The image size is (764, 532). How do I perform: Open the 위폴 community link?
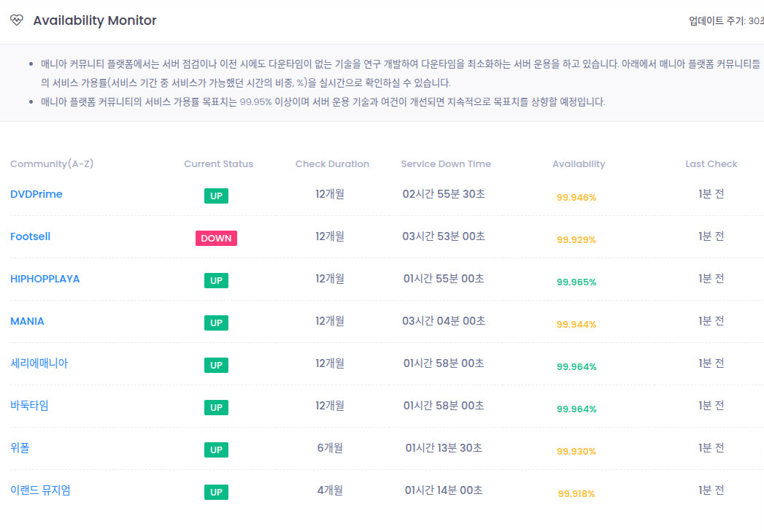click(x=20, y=448)
